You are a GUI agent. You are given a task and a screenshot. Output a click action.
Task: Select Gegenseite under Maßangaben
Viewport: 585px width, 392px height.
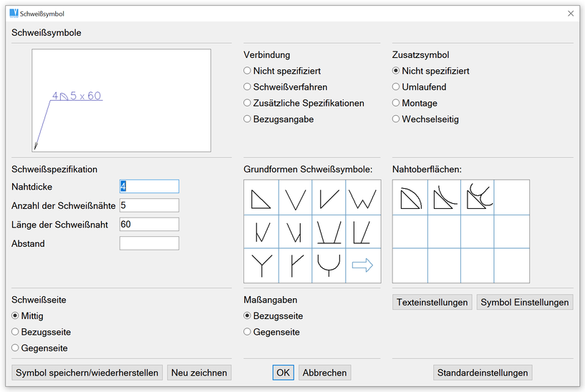pyautogui.click(x=248, y=332)
